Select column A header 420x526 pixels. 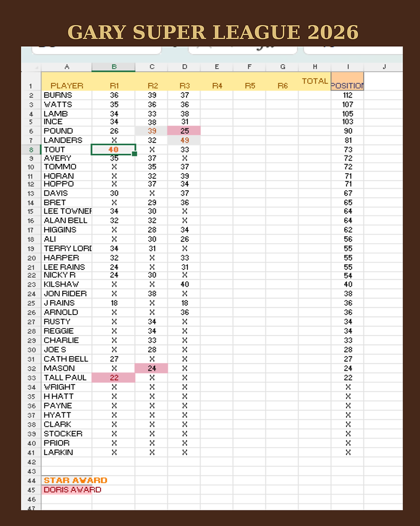coord(67,67)
